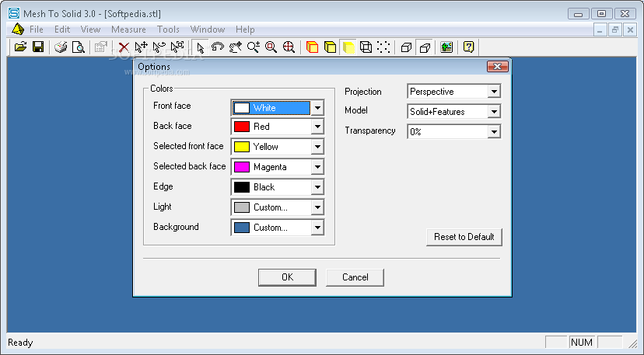Expand the Front face color dropdown
This screenshot has height=355, width=644.
click(317, 108)
